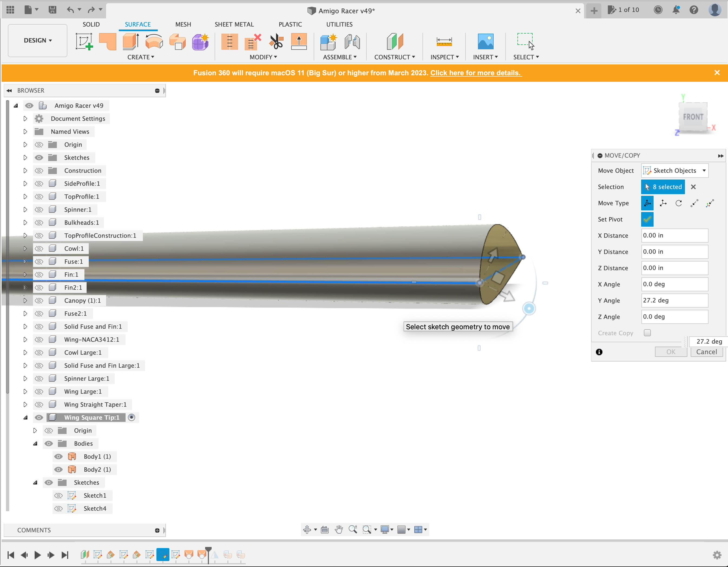Click the Cancel button in Move/Copy
This screenshot has height=567, width=728.
[x=707, y=352]
